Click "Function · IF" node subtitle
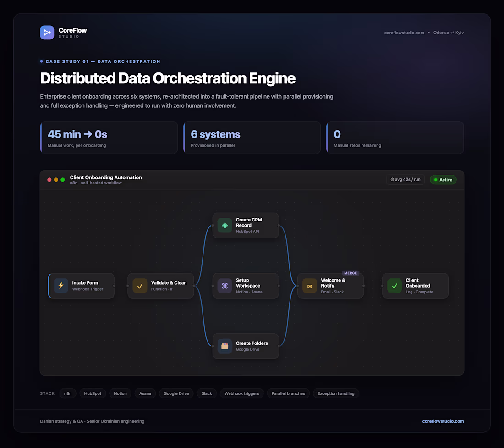504x448 pixels. click(162, 289)
